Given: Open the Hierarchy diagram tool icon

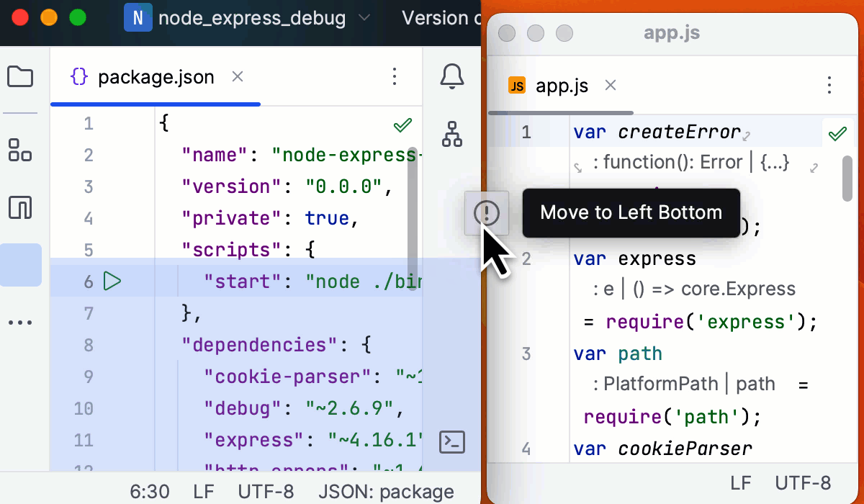Looking at the screenshot, I should tap(452, 134).
